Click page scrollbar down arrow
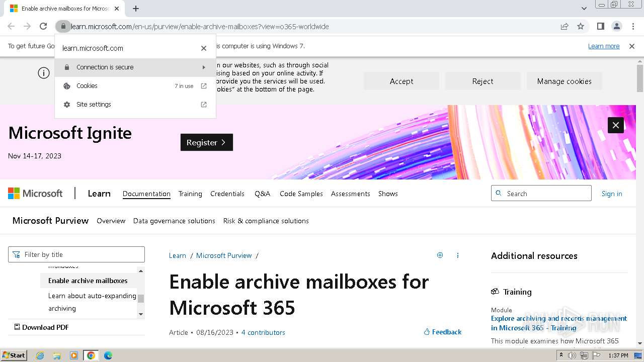This screenshot has height=362, width=644. (640, 343)
